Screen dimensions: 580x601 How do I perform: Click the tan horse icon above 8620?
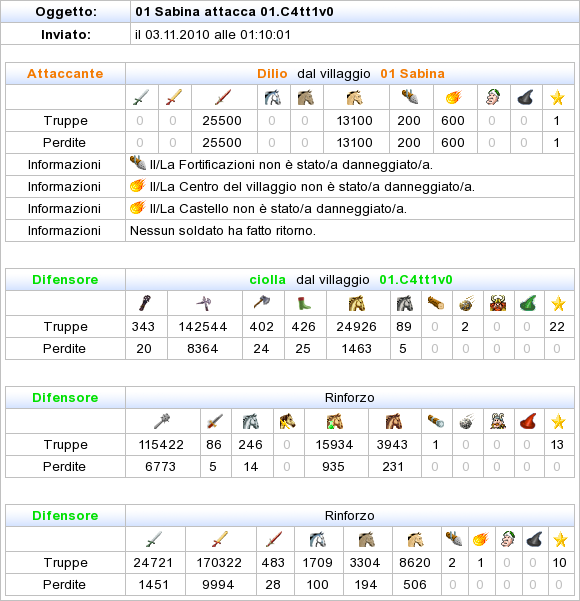click(x=416, y=539)
